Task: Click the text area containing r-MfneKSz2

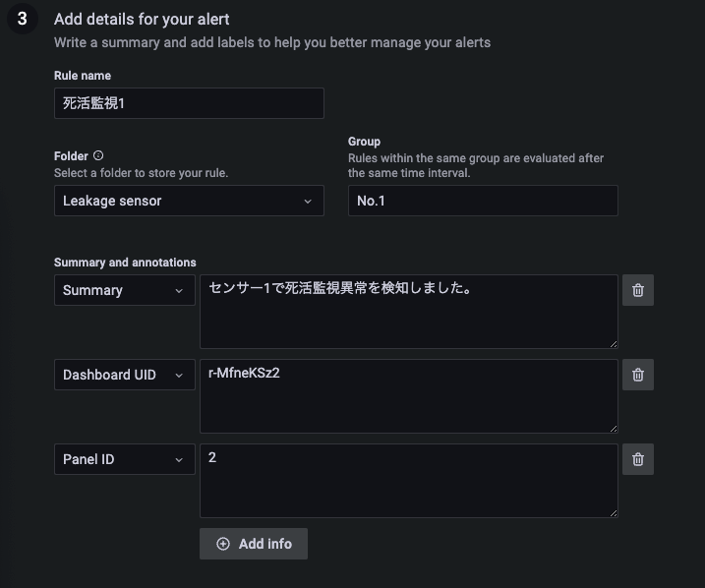Action: (408, 396)
